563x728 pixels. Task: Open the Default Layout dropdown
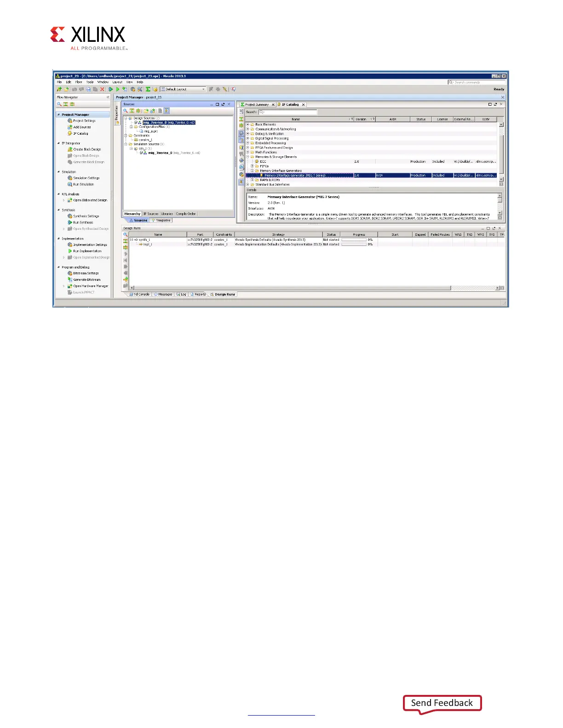(182, 89)
